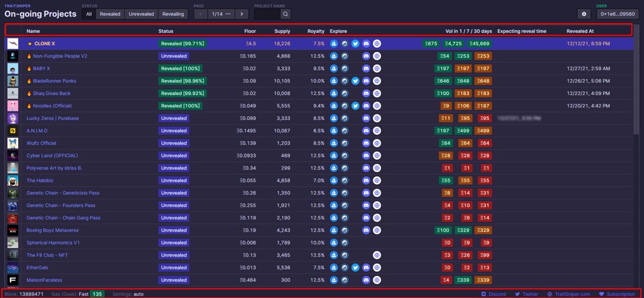Open Discord icon for The Habibiz
This screenshot has width=644, height=298.
(x=366, y=180)
